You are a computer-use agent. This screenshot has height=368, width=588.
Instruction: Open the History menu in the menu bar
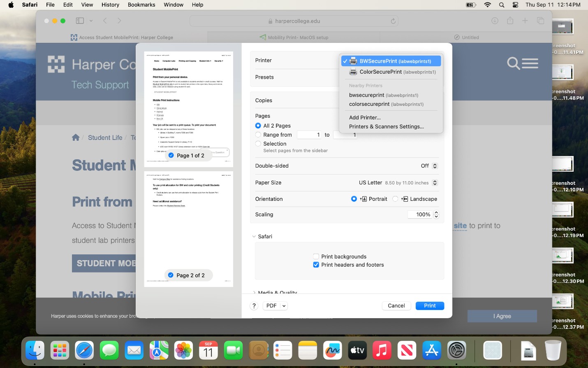coord(110,5)
